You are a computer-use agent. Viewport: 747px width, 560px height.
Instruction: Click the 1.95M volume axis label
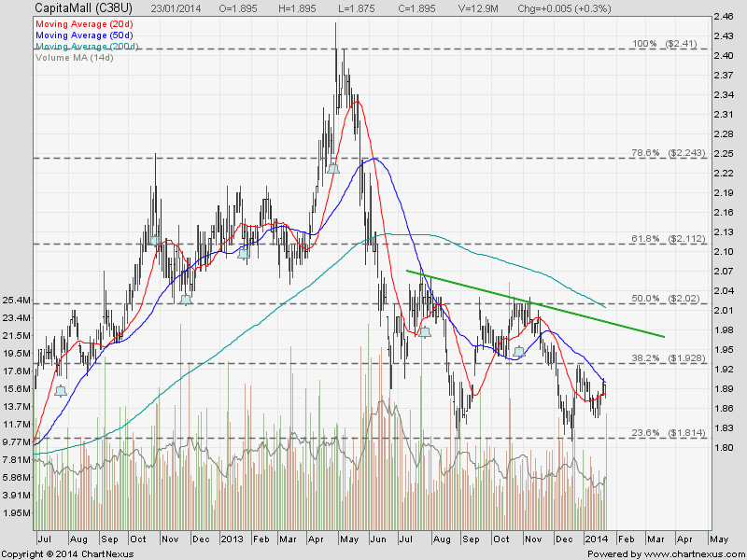click(x=17, y=512)
